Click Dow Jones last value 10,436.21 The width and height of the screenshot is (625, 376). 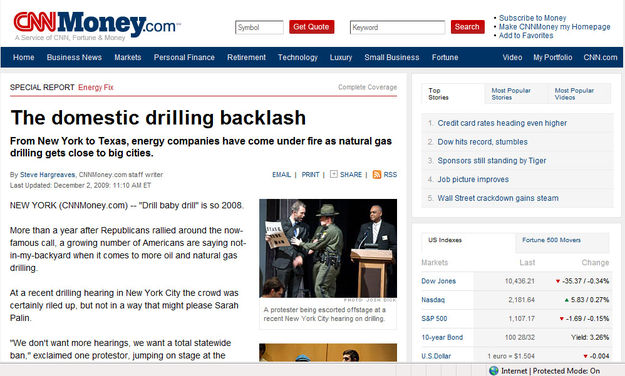tap(520, 281)
